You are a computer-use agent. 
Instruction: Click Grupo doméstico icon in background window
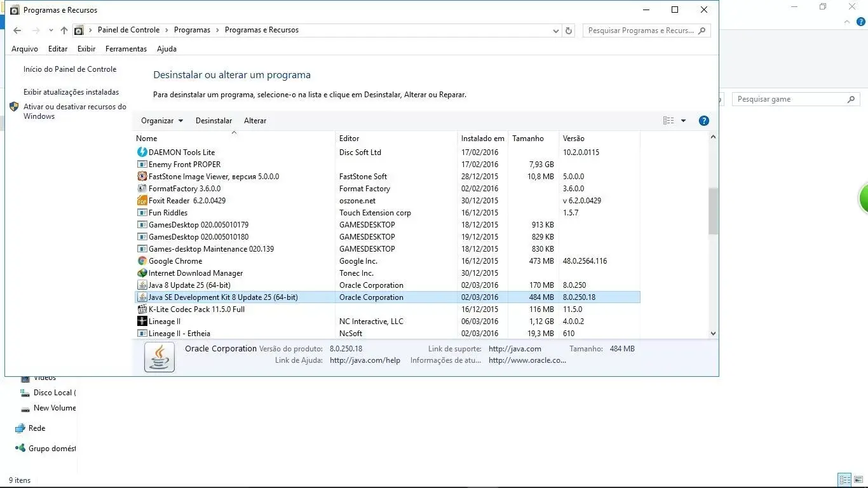coord(20,449)
